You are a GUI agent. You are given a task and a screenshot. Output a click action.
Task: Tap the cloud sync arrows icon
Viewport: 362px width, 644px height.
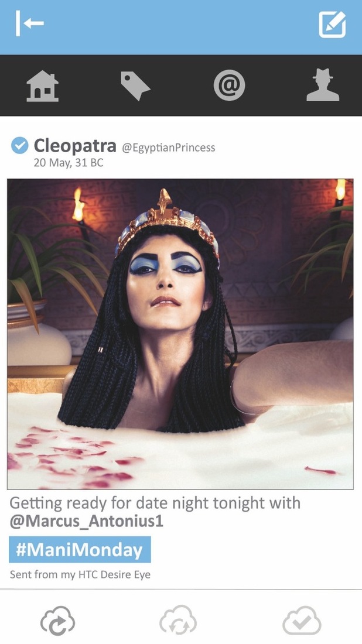tap(178, 620)
